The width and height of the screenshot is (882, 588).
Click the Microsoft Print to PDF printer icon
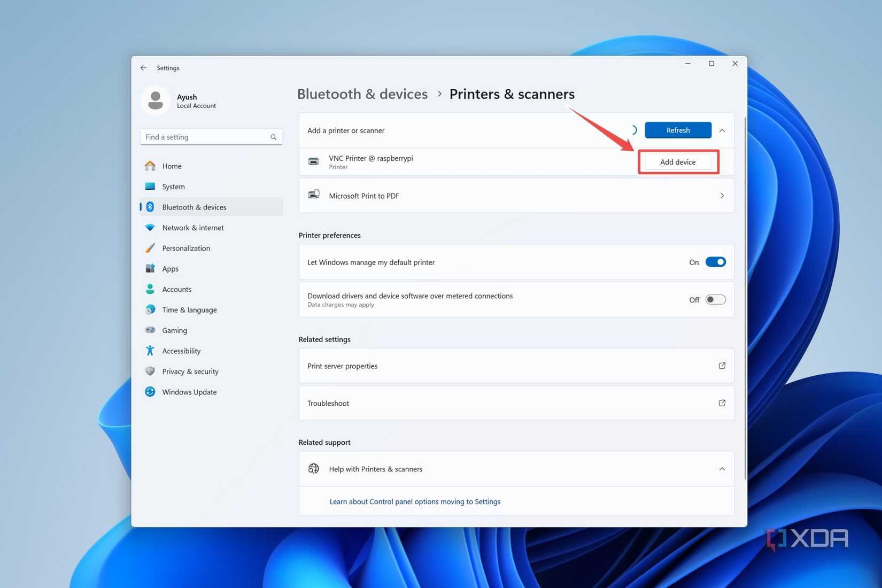314,195
